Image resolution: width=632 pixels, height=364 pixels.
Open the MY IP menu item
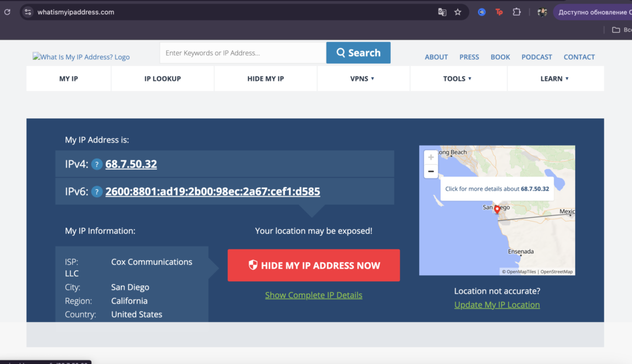click(69, 78)
